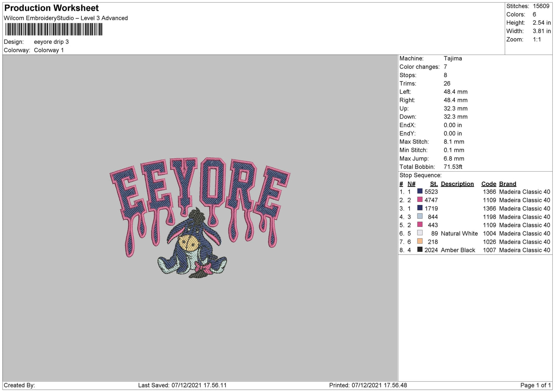Select the pink swatch beside stitch count 443

point(420,225)
